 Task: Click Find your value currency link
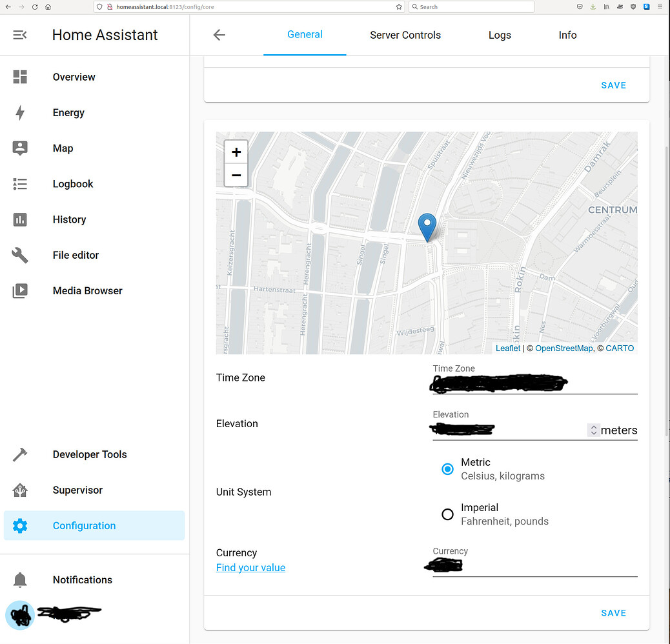(x=250, y=567)
